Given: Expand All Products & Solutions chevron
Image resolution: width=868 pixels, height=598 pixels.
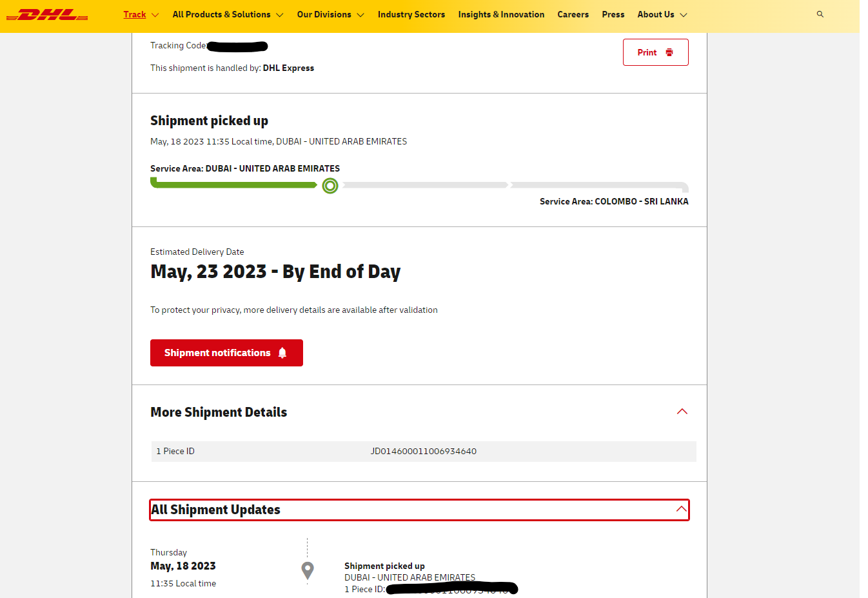Looking at the screenshot, I should [279, 15].
